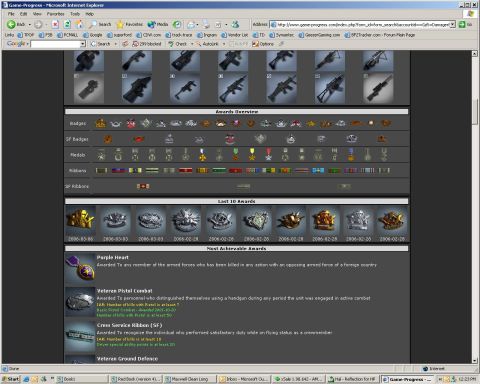Click the Crew Service Ribbon image
The height and width of the screenshot is (384, 480).
(80, 336)
